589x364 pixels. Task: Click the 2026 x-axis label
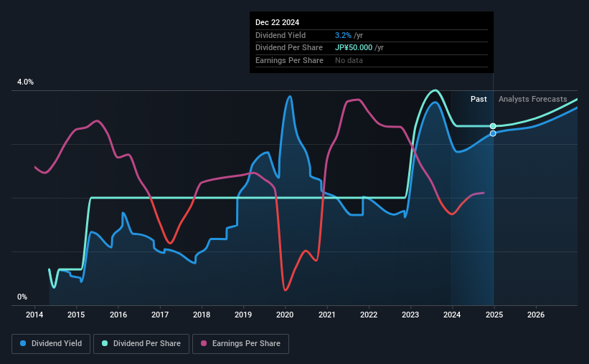coord(536,315)
